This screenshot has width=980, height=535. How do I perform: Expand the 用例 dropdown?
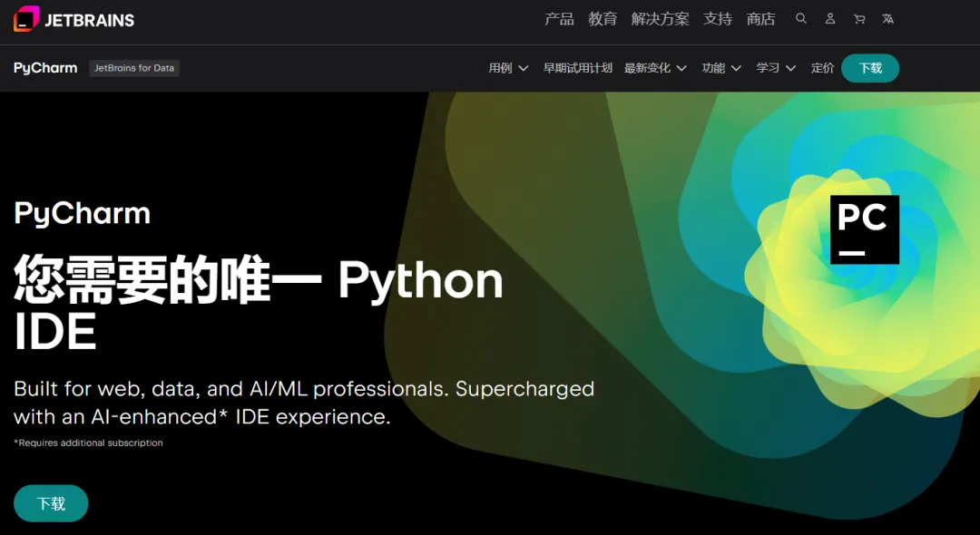tap(509, 68)
